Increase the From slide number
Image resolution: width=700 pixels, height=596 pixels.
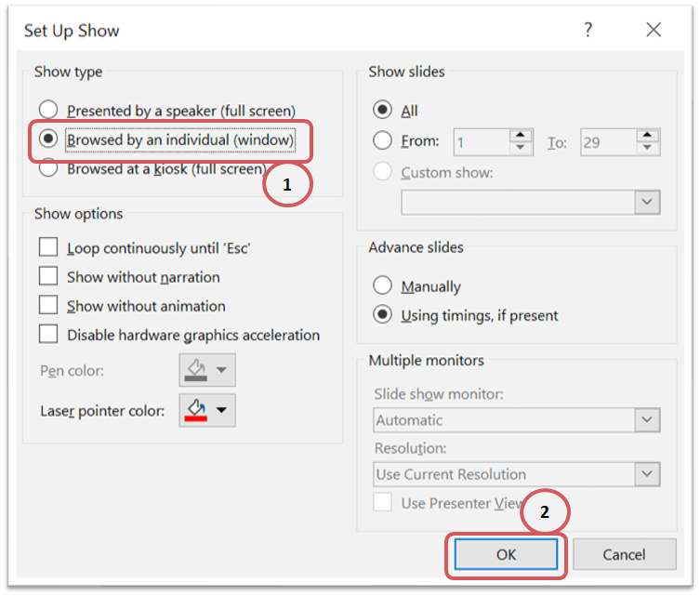(520, 135)
